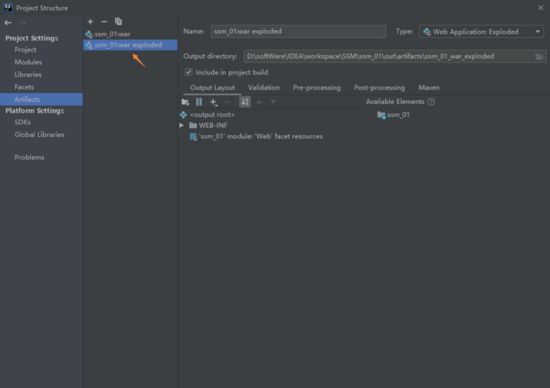The height and width of the screenshot is (388, 550).
Task: Add copy of element in layout toolbar
Action: click(x=213, y=102)
